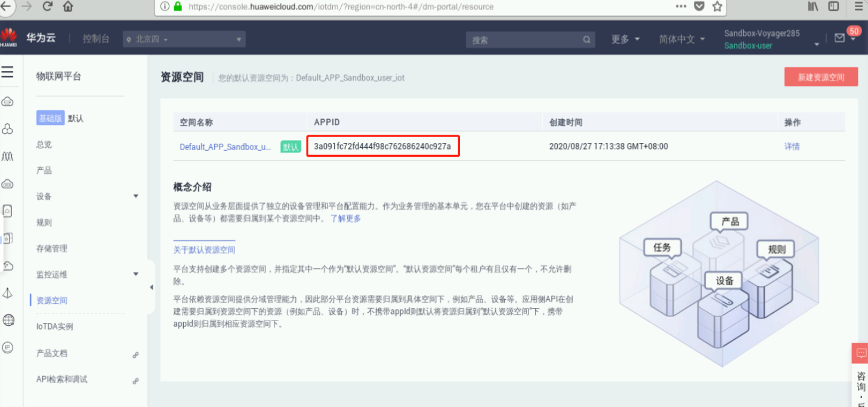This screenshot has width=868, height=407.
Task: Click the circled IP sidebar icon
Action: (x=8, y=347)
